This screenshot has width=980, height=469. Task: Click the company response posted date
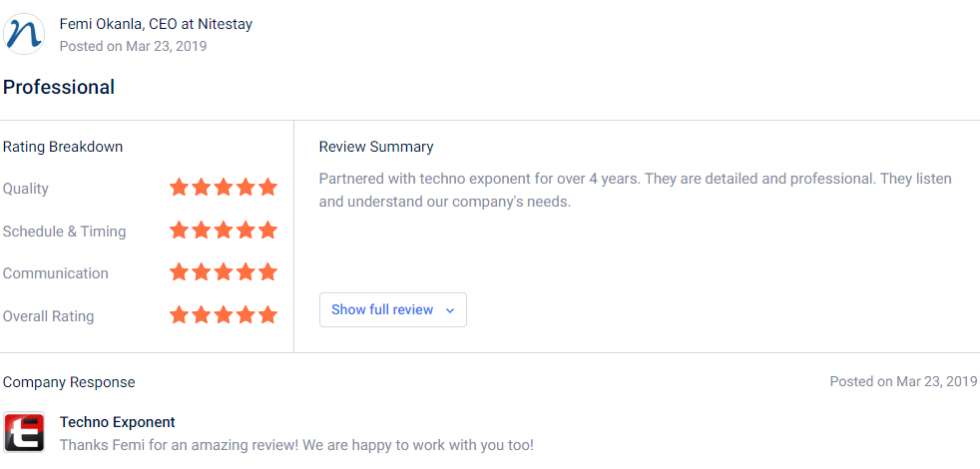pyautogui.click(x=903, y=381)
